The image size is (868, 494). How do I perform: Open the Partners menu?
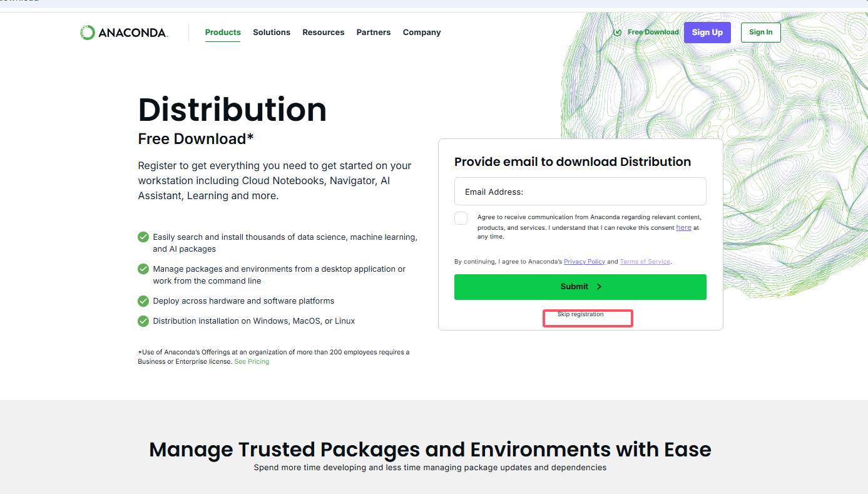click(374, 33)
